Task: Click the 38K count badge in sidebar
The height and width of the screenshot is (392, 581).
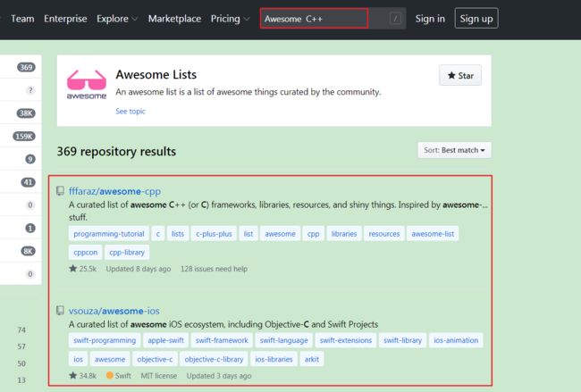Action: [26, 113]
